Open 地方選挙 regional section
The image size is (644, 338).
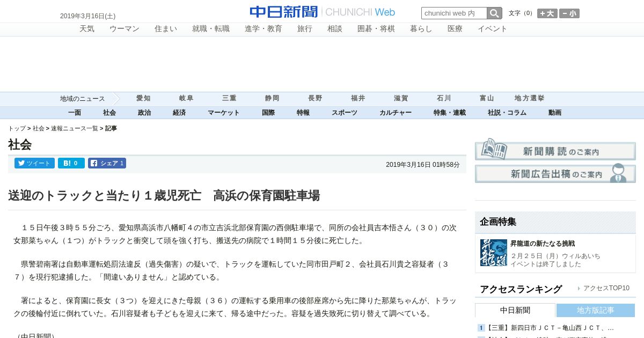530,99
